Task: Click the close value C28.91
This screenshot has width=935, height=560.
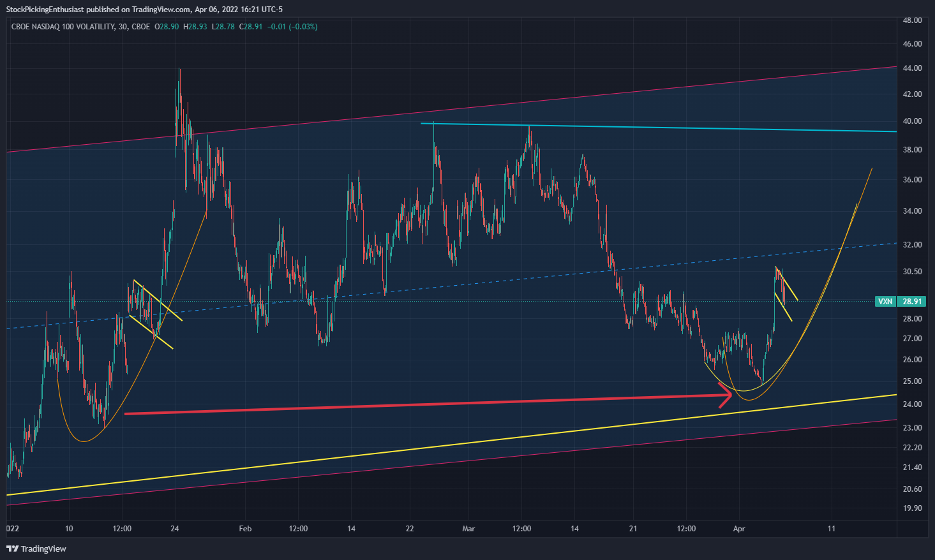Action: coord(251,27)
